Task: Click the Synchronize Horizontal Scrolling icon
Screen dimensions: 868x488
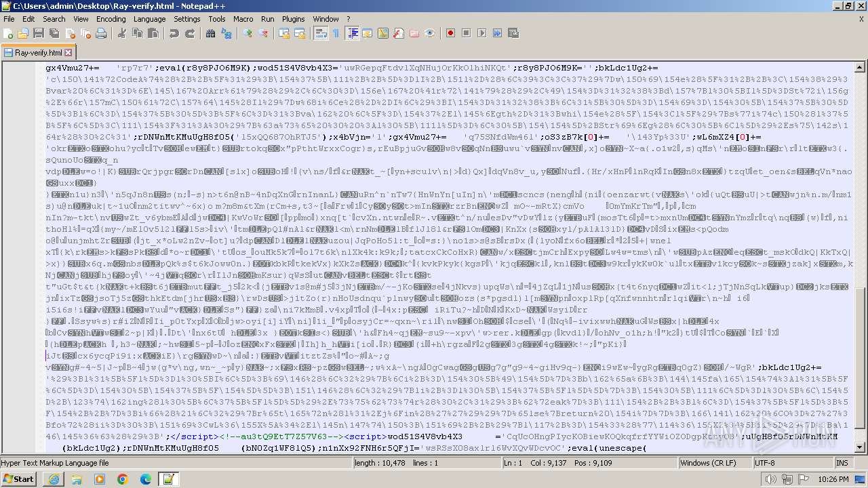Action: (300, 33)
